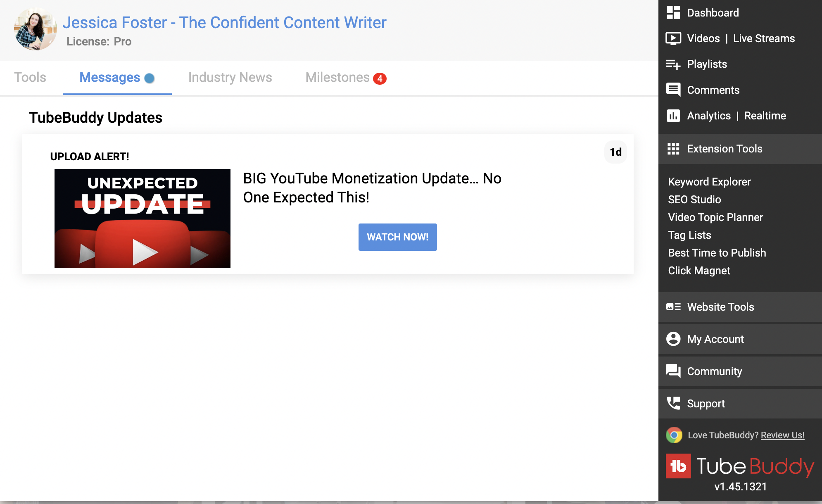Switch to the Industry News tab
This screenshot has width=822, height=504.
click(x=230, y=77)
